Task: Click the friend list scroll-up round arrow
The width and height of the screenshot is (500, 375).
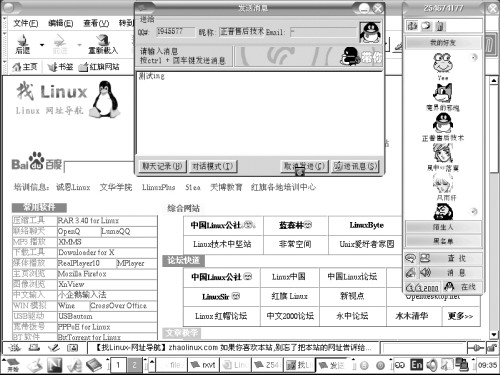Action: pos(474,57)
